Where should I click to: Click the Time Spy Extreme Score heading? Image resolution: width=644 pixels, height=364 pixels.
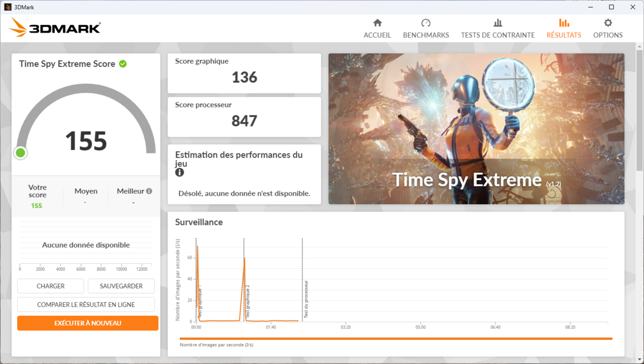click(x=67, y=64)
